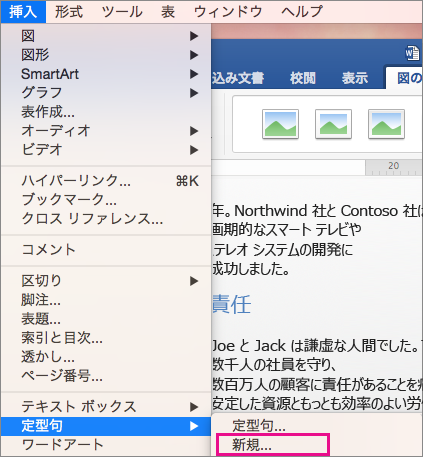Viewport: 423px width, 457px height.
Task: Open the 挿入 menu in the menu bar
Action: 23,12
